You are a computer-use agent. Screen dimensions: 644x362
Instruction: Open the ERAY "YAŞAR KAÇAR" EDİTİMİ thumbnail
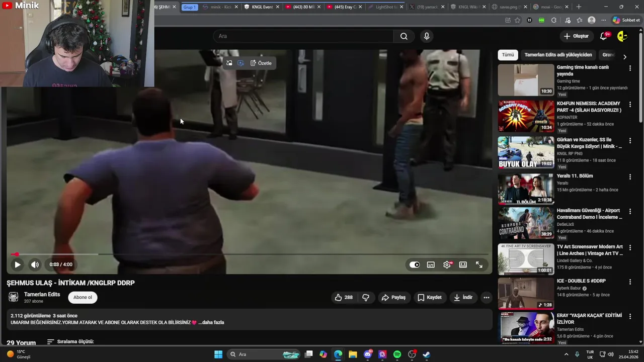pos(526,328)
